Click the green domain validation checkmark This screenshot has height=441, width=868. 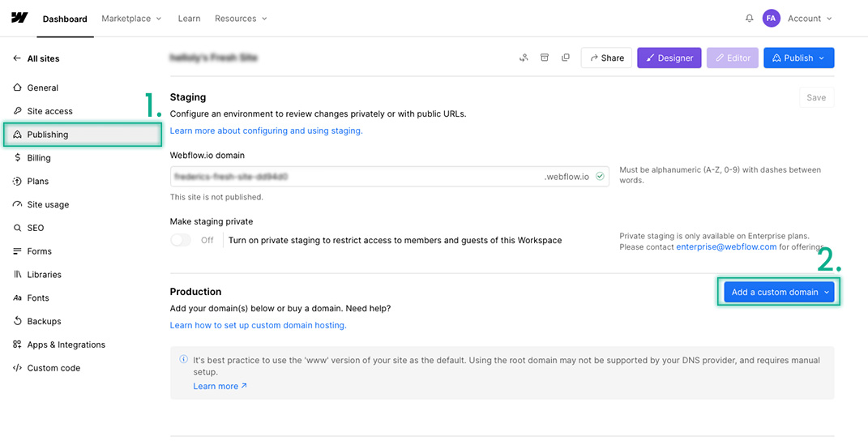point(600,177)
